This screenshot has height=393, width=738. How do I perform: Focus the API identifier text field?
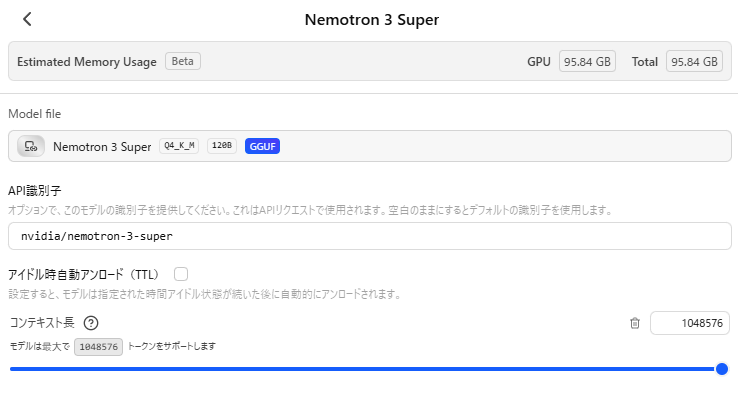point(369,236)
